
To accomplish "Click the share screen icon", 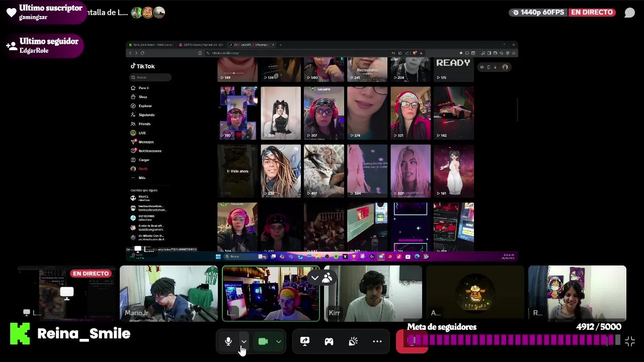I will tap(305, 342).
